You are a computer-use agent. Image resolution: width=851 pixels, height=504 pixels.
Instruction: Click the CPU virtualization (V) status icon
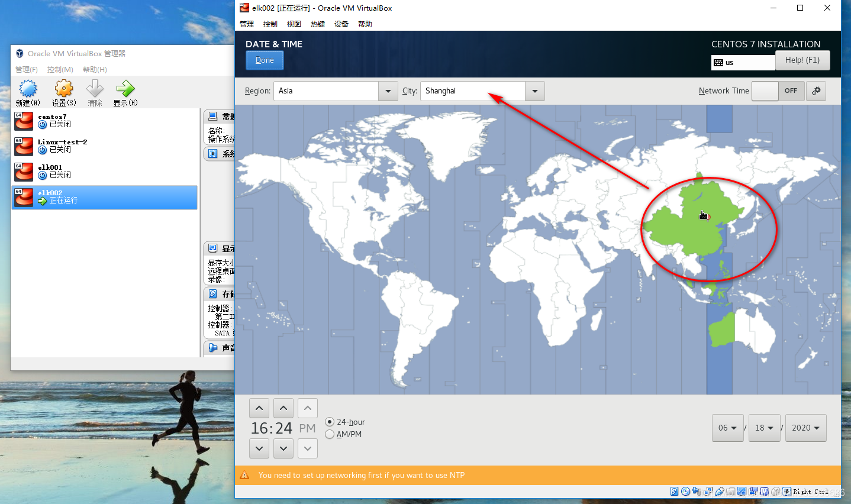[x=765, y=491]
